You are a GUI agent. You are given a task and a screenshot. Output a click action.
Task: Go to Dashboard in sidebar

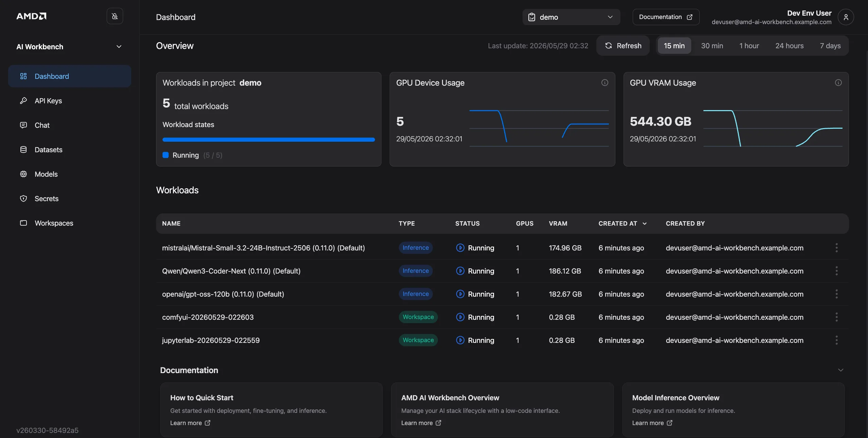pyautogui.click(x=70, y=76)
